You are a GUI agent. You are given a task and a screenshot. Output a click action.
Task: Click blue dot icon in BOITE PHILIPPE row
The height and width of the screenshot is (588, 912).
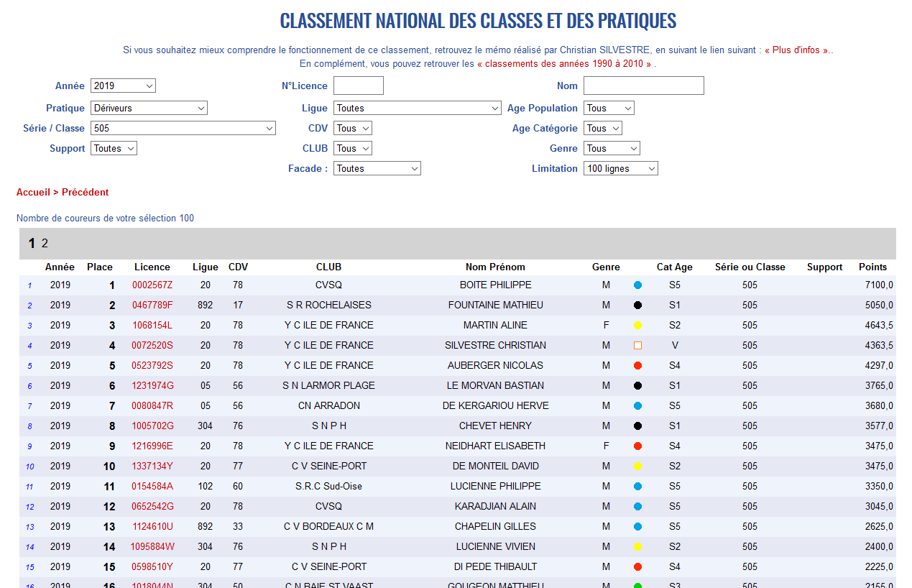pos(637,285)
